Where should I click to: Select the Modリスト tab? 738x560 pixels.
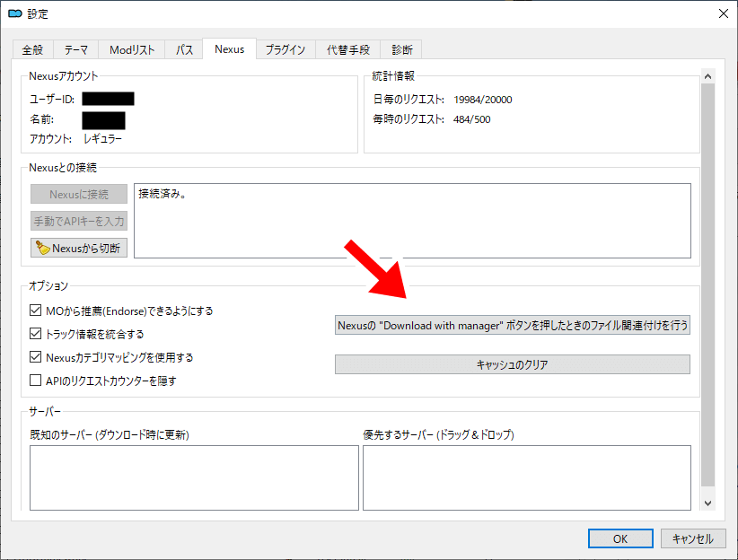132,50
